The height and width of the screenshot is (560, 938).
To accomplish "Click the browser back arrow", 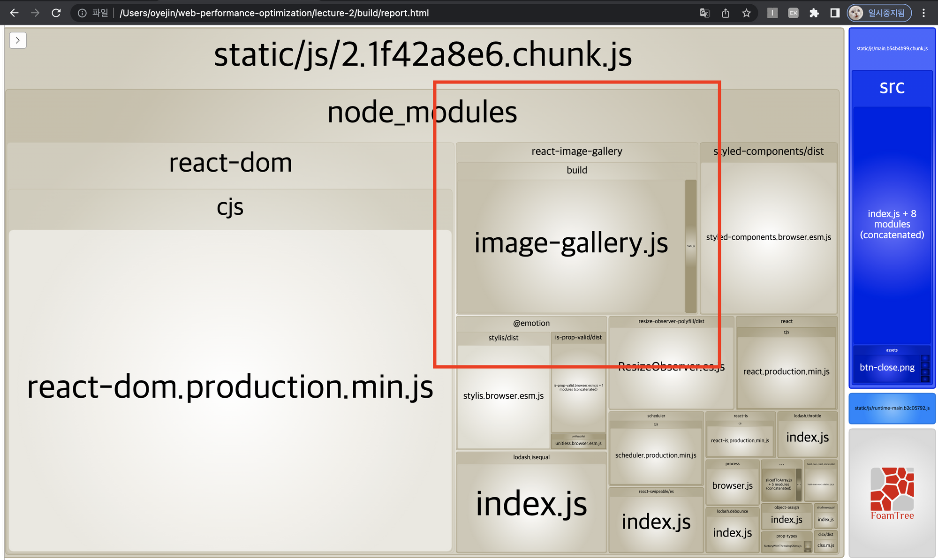I will pyautogui.click(x=14, y=13).
